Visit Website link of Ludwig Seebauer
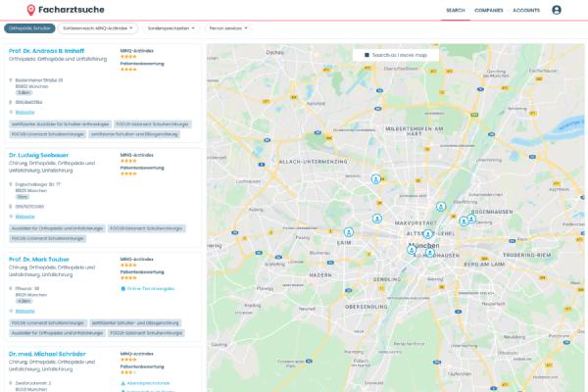The height and width of the screenshot is (392, 588). 24,217
